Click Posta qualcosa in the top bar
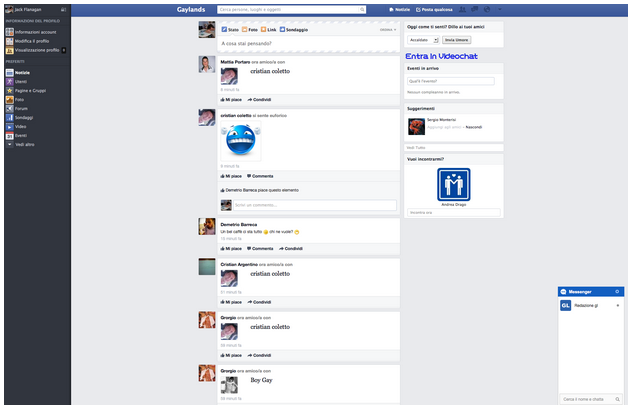 434,9
